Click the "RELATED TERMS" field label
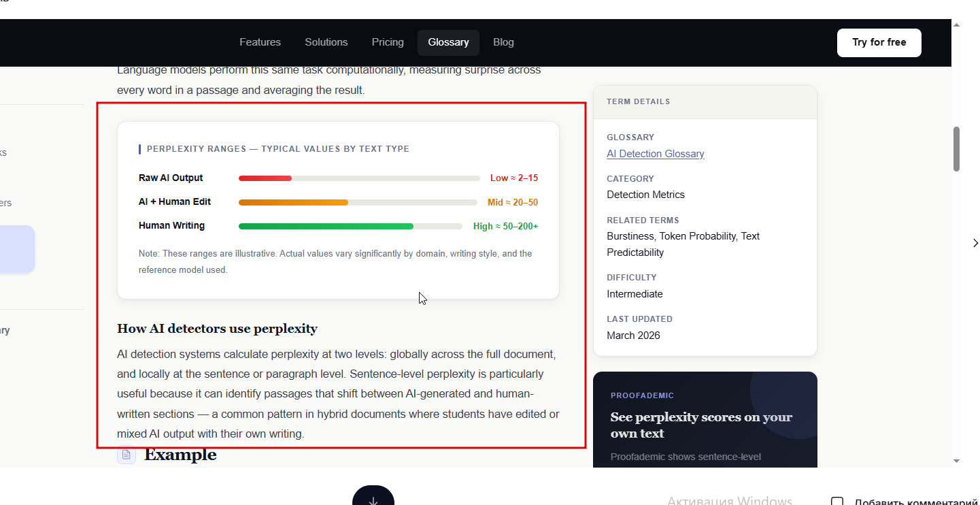This screenshot has height=505, width=980. click(643, 221)
